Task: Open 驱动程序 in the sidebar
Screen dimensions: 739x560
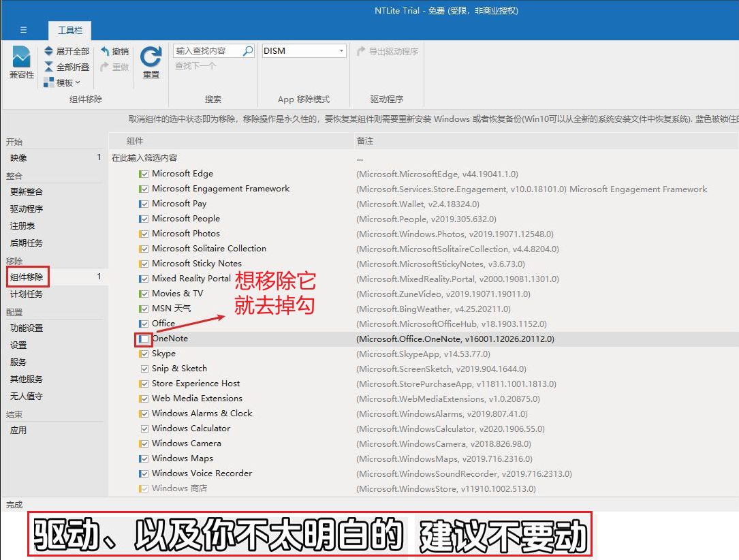Action: click(x=27, y=208)
